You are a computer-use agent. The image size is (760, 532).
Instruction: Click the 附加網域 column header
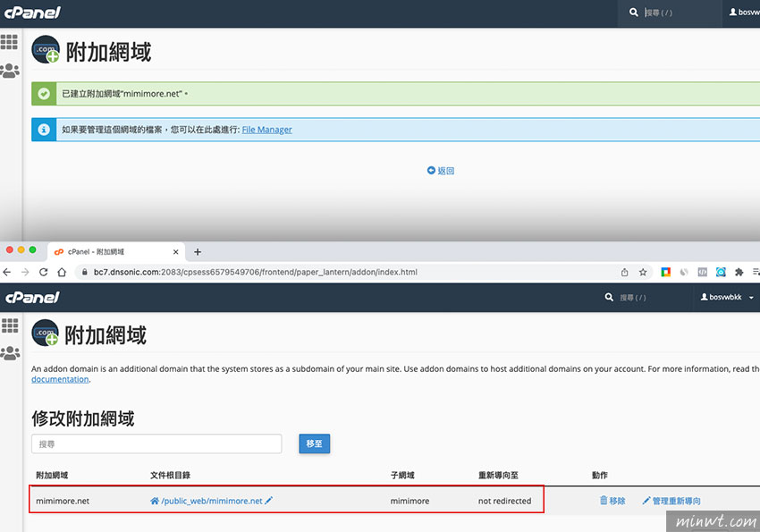(x=52, y=476)
